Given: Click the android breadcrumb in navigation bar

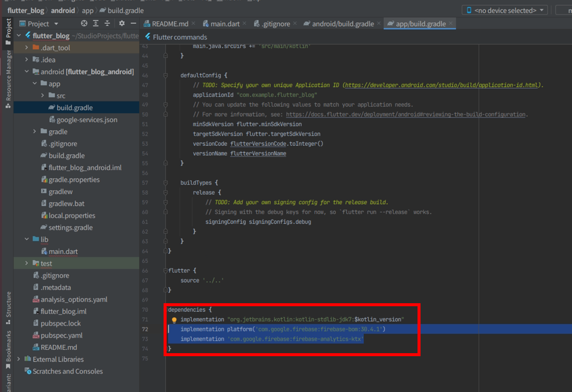Looking at the screenshot, I should (x=63, y=10).
